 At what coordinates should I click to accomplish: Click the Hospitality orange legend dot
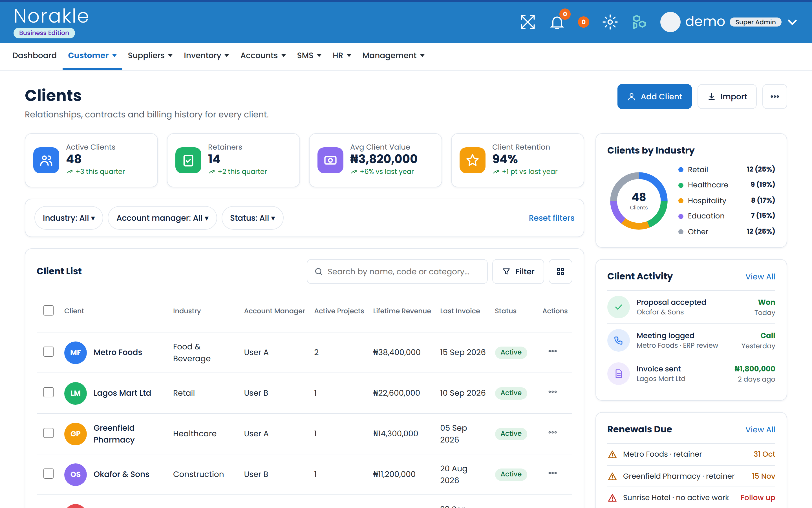[681, 201]
